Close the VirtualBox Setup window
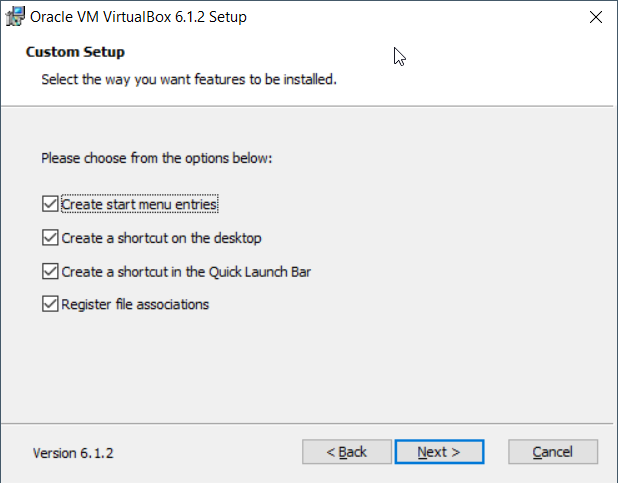 coord(596,17)
